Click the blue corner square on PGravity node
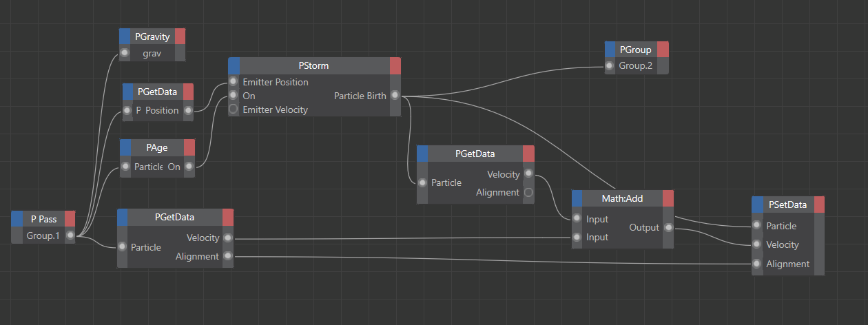 coord(125,36)
